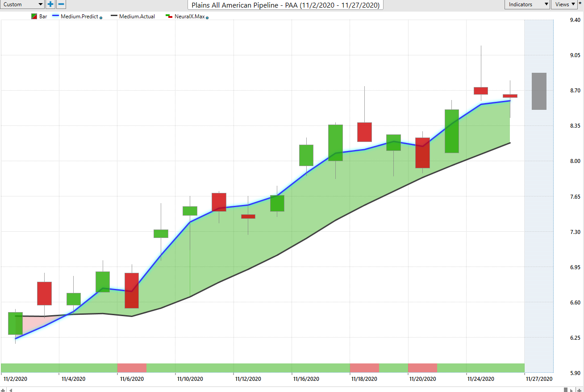Screen dimensions: 584x392
Task: Click the 8.70 price axis label
Action: click(575, 91)
